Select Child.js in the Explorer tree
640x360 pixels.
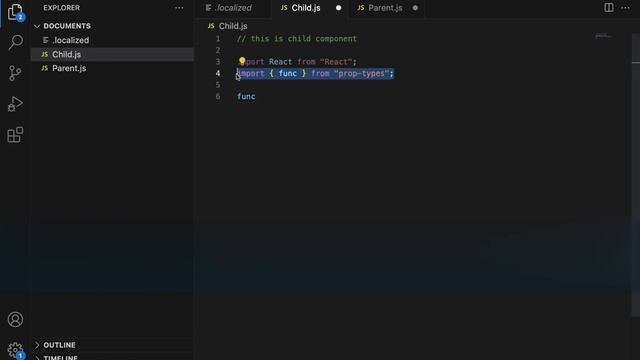coord(112,54)
